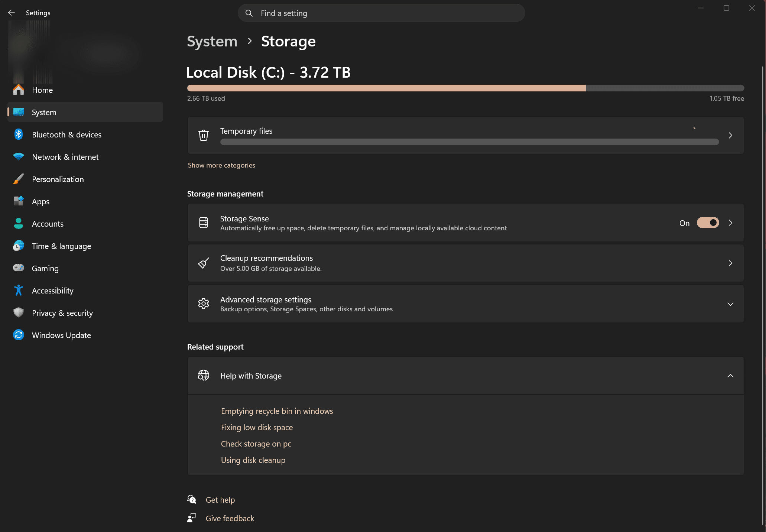The image size is (766, 532).
Task: Click the Bluetooth icon in sidebar
Action: click(19, 134)
